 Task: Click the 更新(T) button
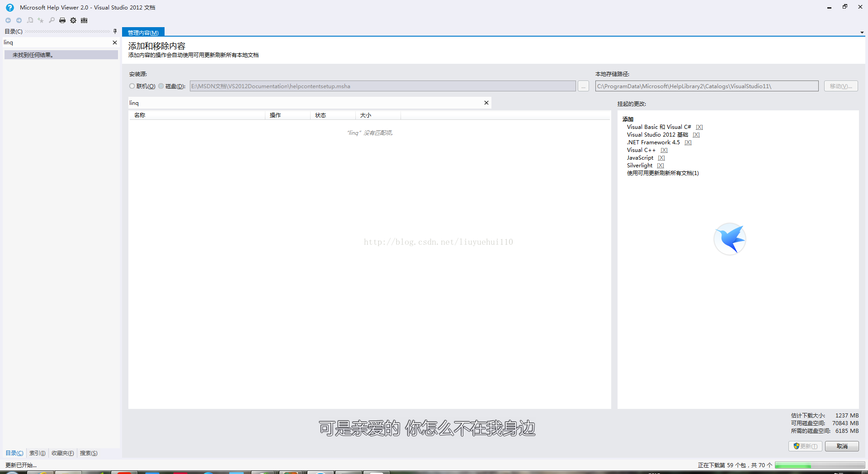(x=805, y=446)
